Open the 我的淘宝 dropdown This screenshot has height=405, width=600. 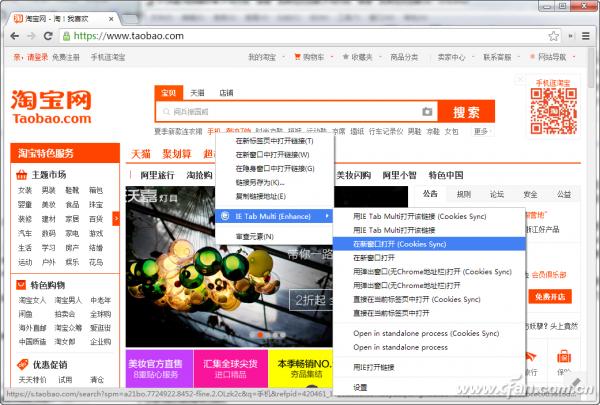266,57
